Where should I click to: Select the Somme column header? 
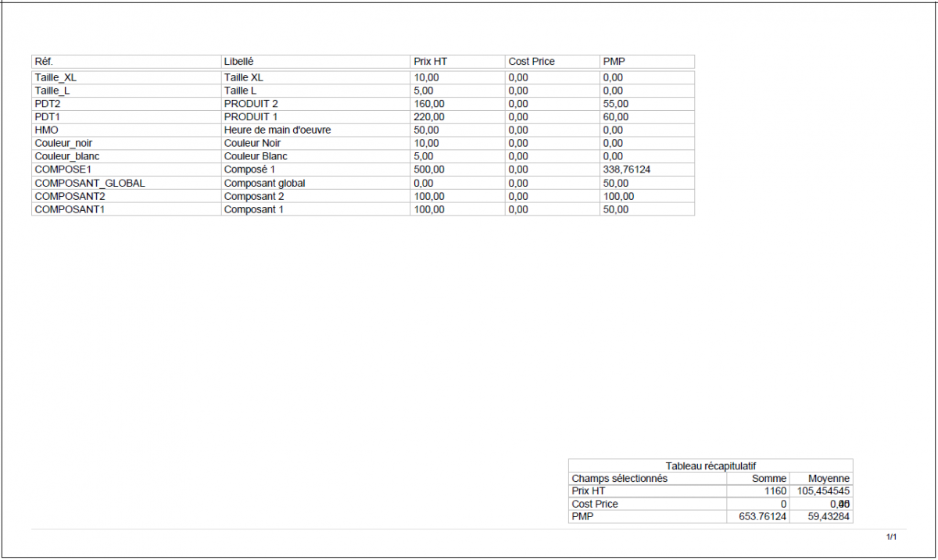768,479
